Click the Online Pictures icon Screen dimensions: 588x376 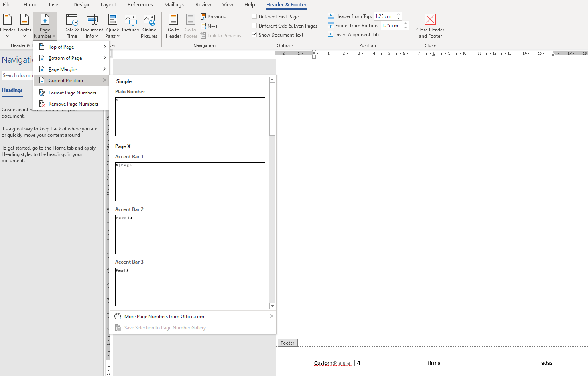click(149, 20)
